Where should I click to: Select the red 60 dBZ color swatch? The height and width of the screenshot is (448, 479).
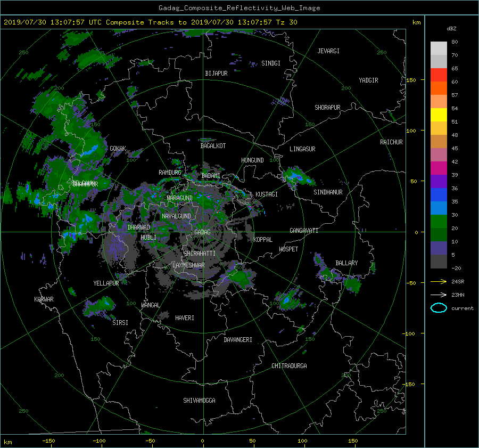tap(439, 75)
